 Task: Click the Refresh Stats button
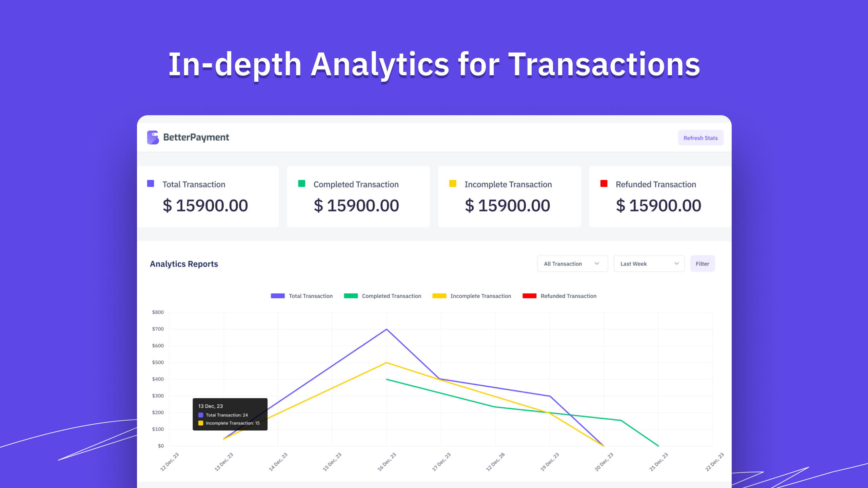[701, 138]
